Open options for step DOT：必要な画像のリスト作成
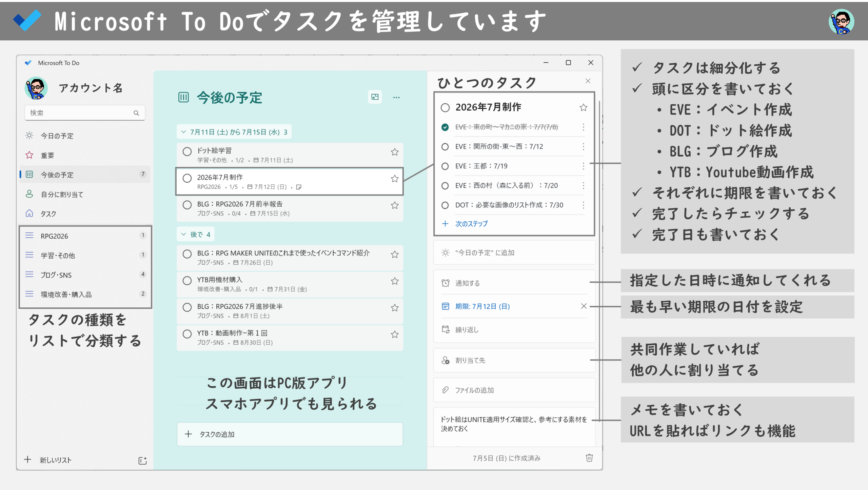Viewport: 868px width, 490px height. (583, 205)
